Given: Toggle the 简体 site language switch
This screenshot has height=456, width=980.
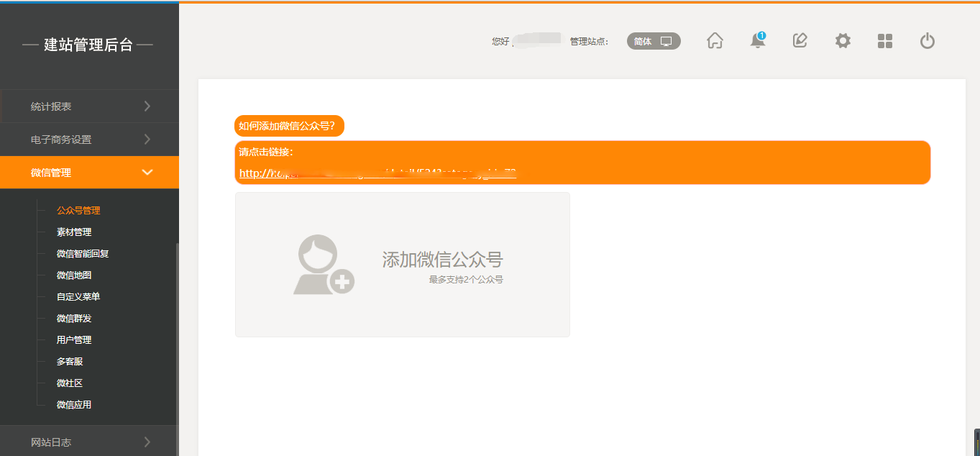Looking at the screenshot, I should pos(653,41).
